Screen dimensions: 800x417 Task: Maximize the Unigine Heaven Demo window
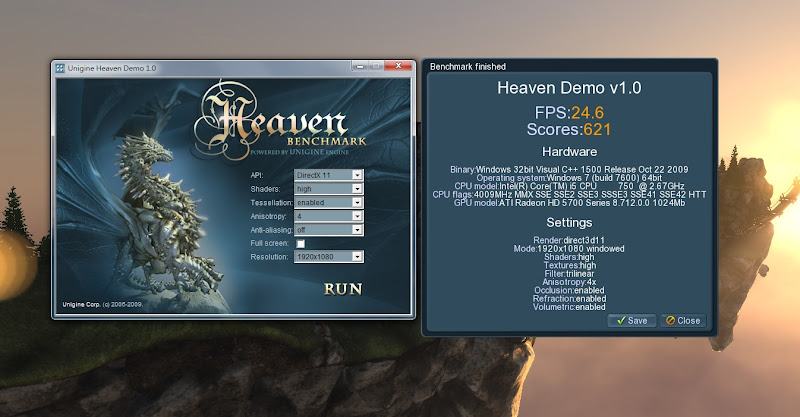(376, 66)
